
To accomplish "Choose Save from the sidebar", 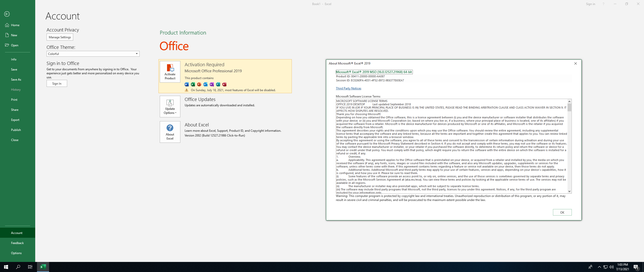I will 18,69.
